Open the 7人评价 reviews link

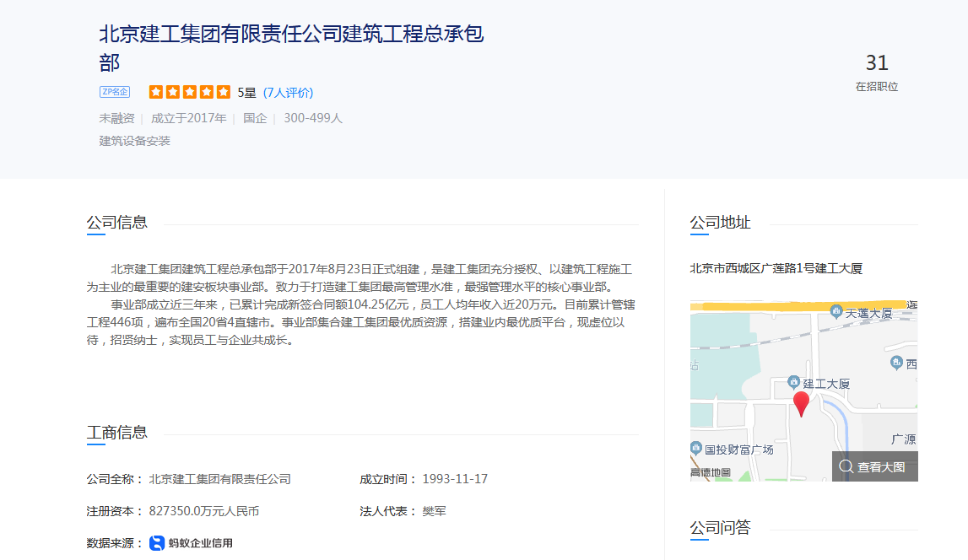289,93
